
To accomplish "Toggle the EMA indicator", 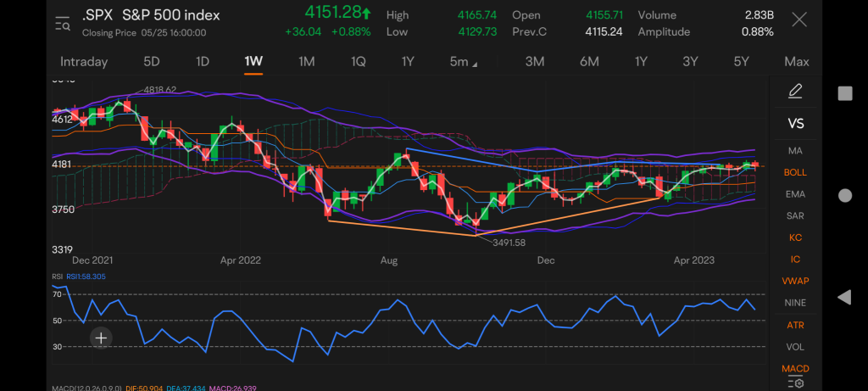I will tap(795, 194).
